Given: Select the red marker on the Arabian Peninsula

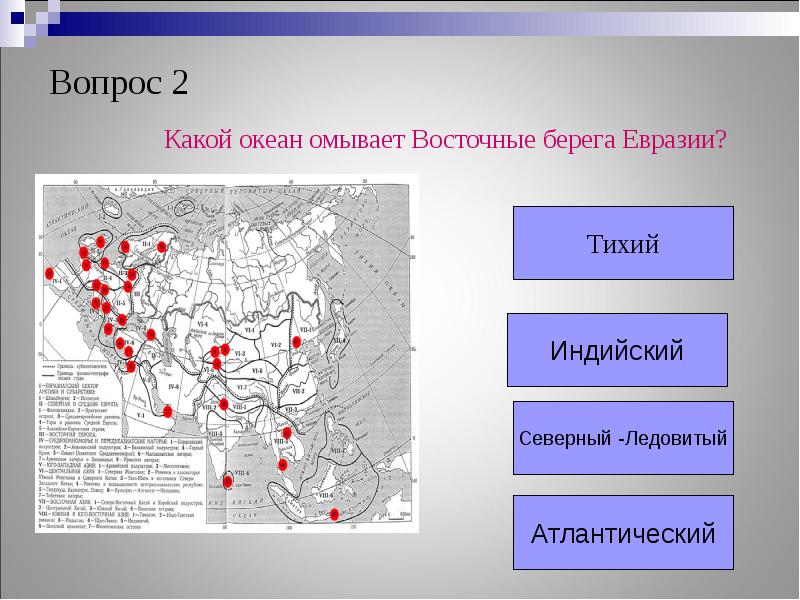Looking at the screenshot, I should pyautogui.click(x=167, y=411).
